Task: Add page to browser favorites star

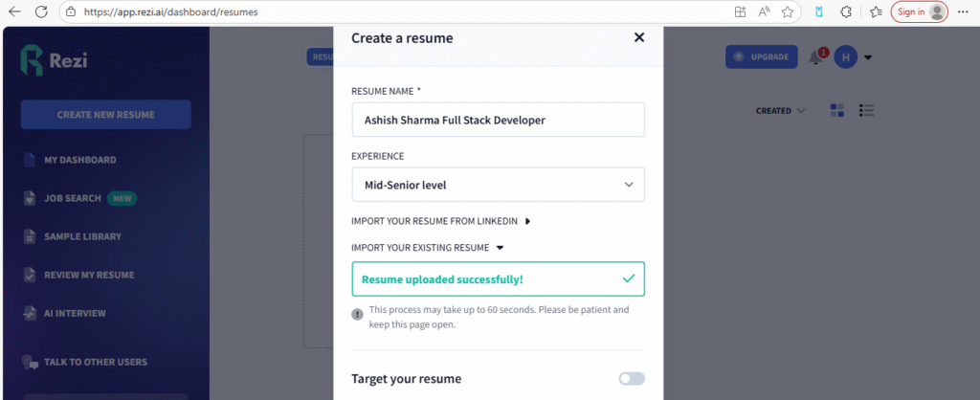Action: 788,12
